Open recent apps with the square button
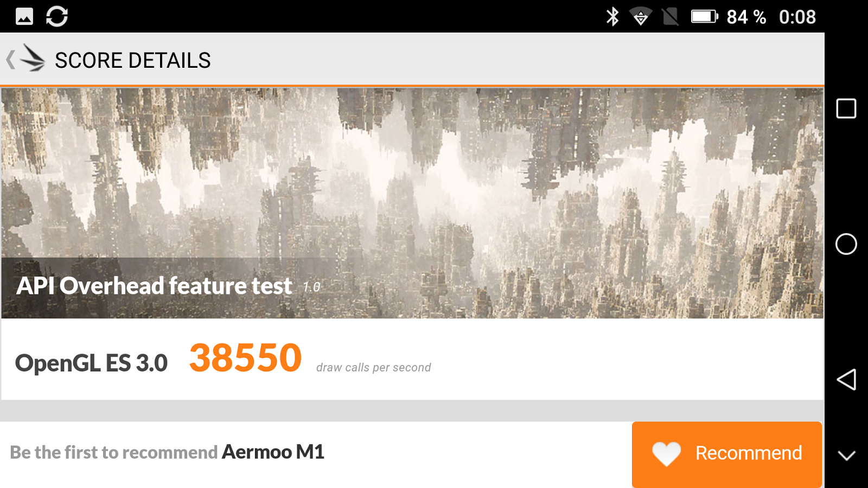 click(x=846, y=108)
